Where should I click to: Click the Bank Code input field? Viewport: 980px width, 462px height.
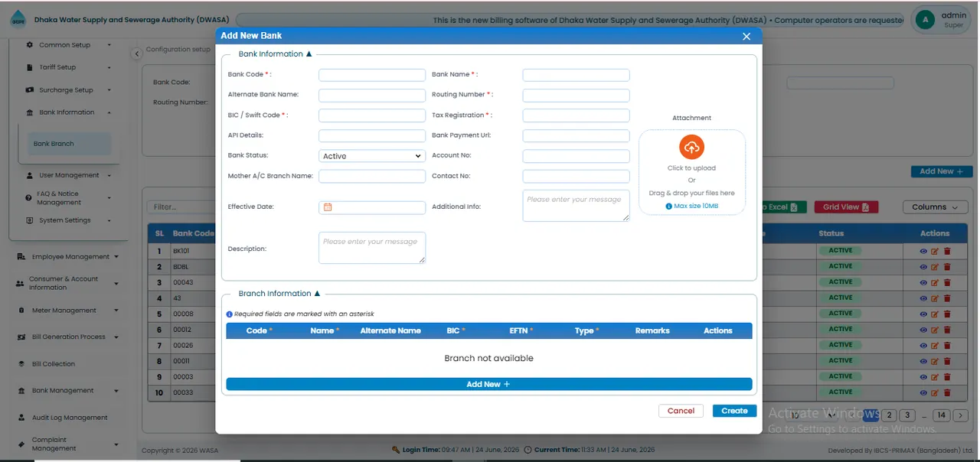point(372,75)
